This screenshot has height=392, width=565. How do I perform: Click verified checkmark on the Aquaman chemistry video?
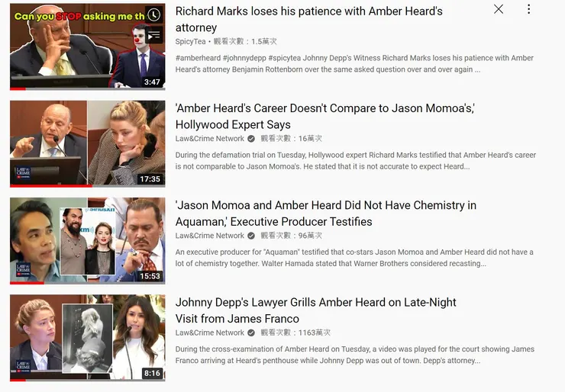pyautogui.click(x=251, y=236)
